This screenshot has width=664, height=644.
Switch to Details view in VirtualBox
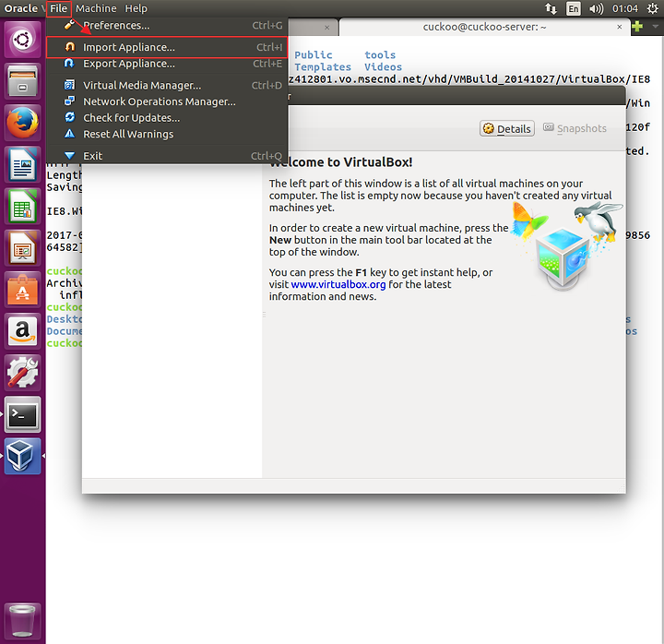(507, 128)
